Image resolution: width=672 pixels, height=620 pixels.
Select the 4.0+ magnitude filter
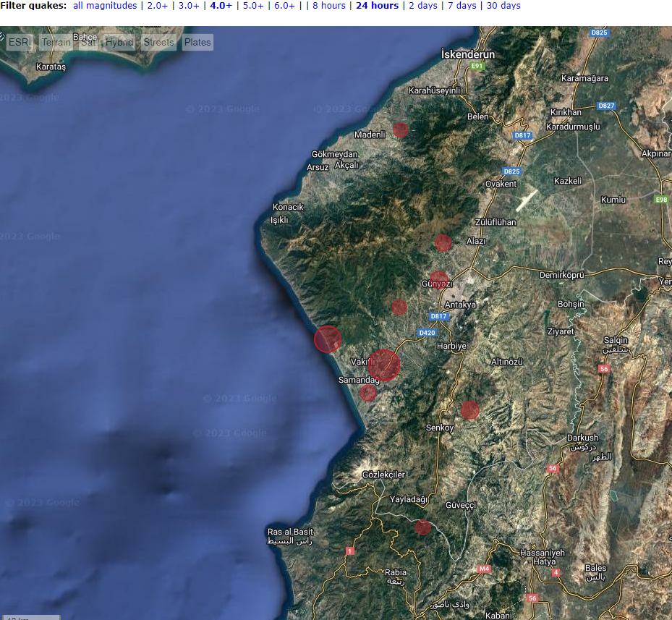point(221,6)
